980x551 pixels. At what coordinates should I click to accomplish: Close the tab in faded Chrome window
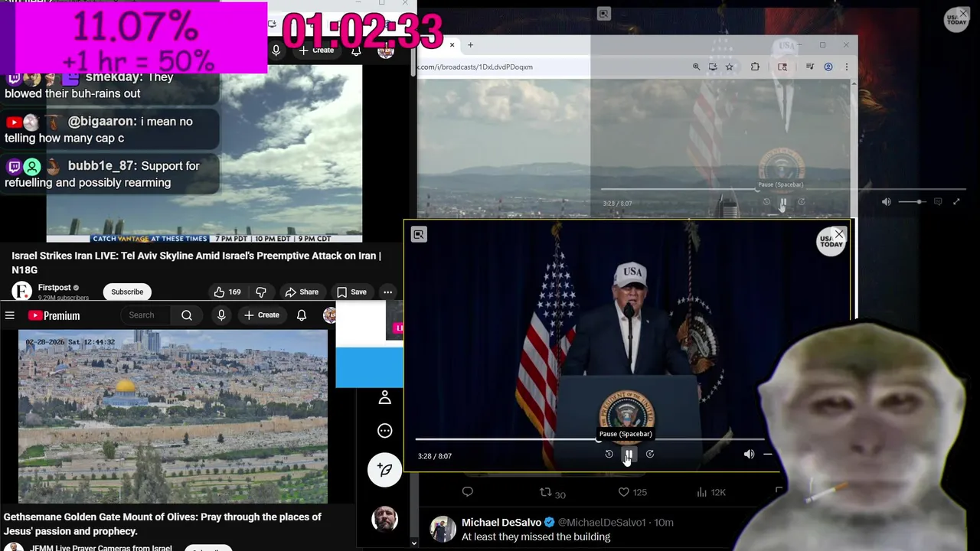tap(452, 45)
